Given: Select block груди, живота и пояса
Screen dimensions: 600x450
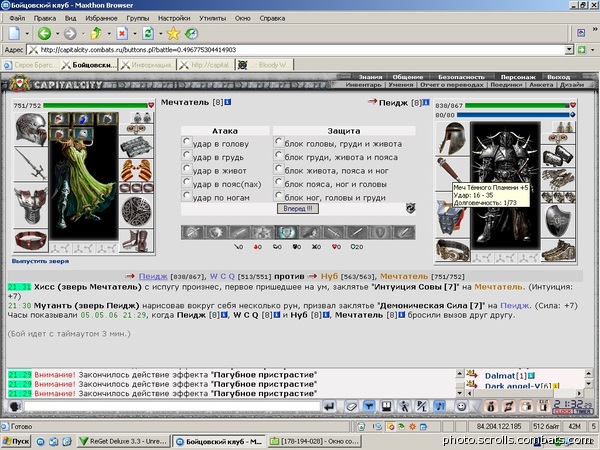Looking at the screenshot, I should point(278,155).
